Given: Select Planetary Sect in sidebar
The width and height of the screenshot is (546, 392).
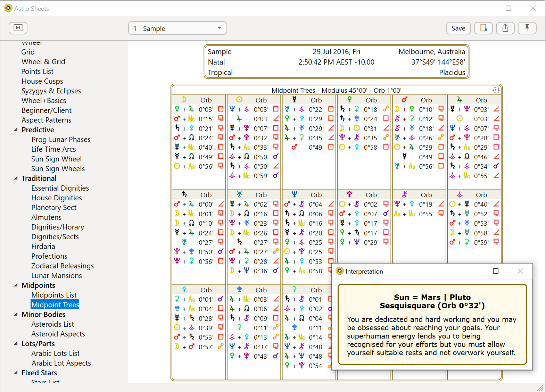Looking at the screenshot, I should [54, 208].
